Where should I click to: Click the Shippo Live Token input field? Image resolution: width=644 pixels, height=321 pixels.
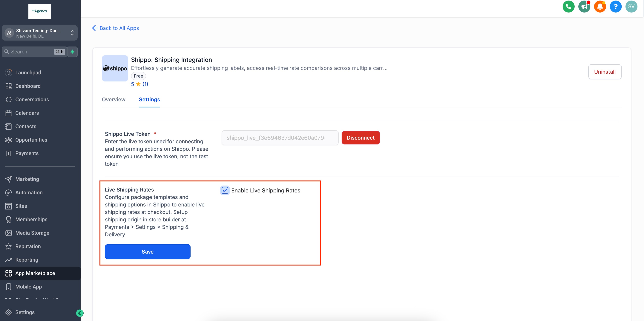pyautogui.click(x=280, y=138)
